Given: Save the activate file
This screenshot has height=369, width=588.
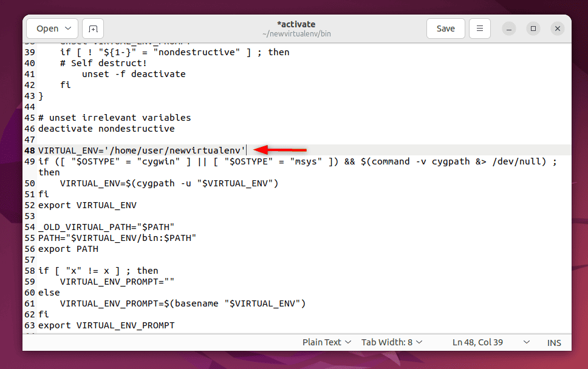Looking at the screenshot, I should [445, 29].
